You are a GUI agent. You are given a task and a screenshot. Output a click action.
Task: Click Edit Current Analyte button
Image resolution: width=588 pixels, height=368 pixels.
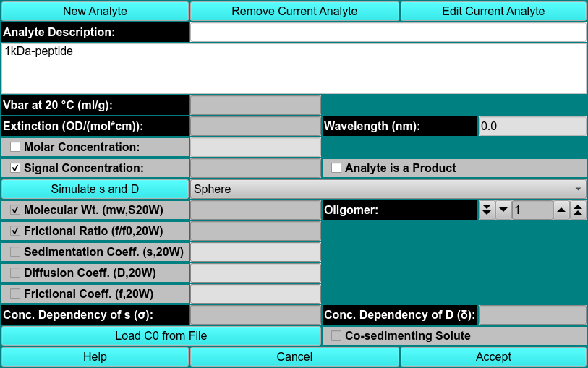pyautogui.click(x=493, y=12)
